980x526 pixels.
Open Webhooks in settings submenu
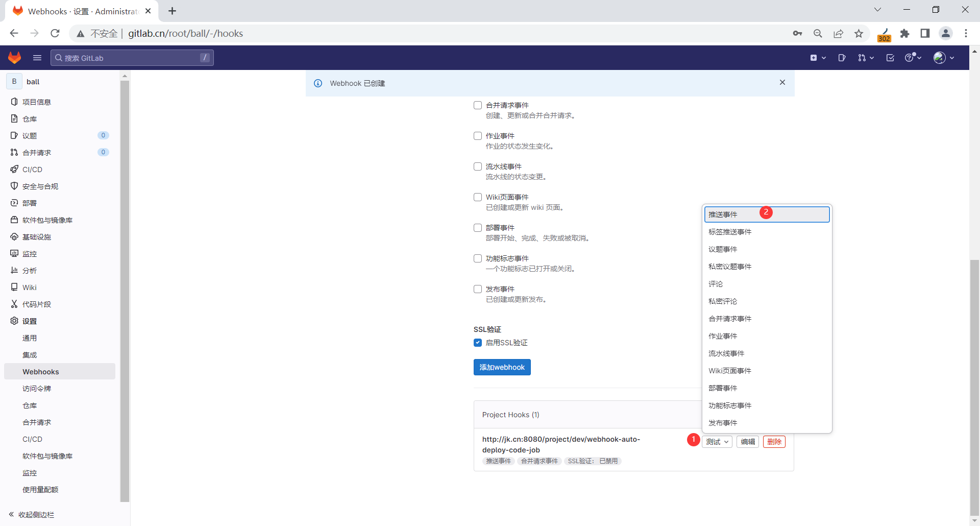pyautogui.click(x=59, y=372)
